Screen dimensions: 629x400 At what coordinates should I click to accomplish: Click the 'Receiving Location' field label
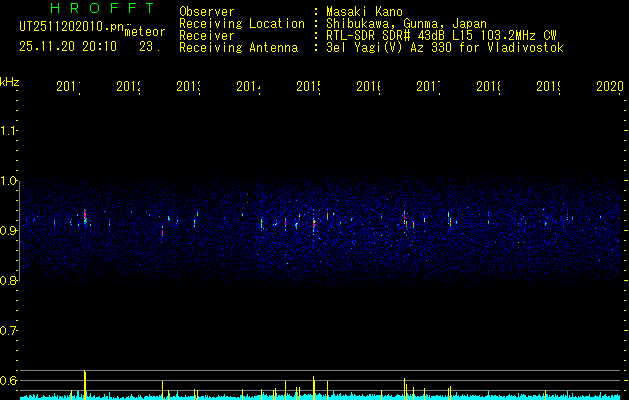[242, 24]
